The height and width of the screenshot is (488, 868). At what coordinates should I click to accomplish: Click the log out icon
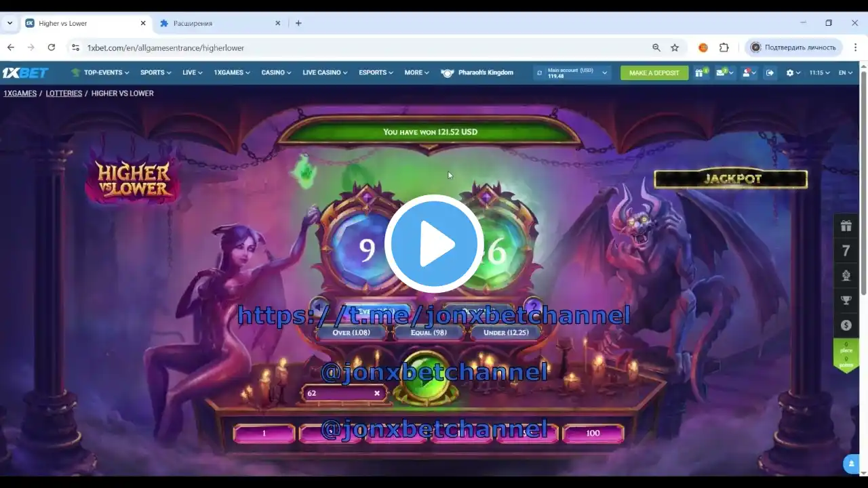point(770,73)
